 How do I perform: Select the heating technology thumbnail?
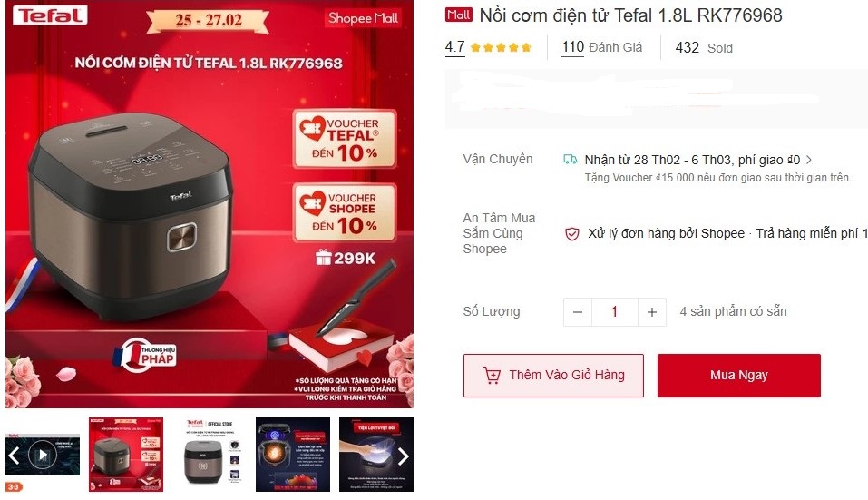pyautogui.click(x=293, y=455)
